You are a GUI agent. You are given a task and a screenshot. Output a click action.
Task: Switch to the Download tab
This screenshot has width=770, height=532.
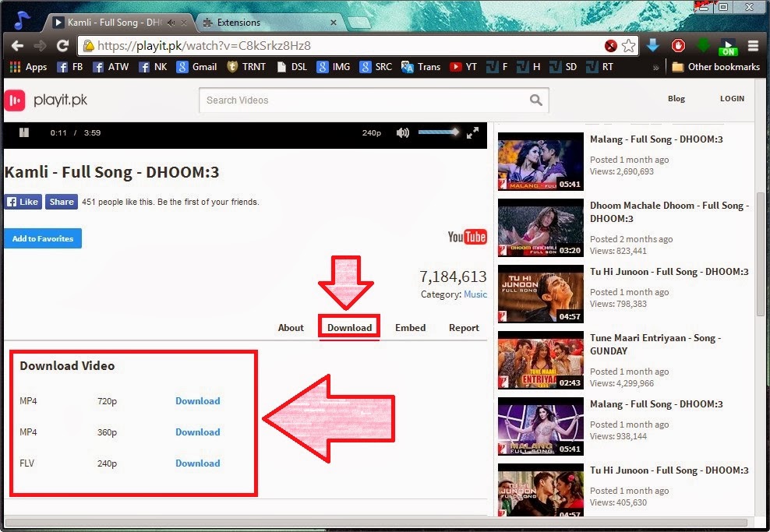click(349, 328)
